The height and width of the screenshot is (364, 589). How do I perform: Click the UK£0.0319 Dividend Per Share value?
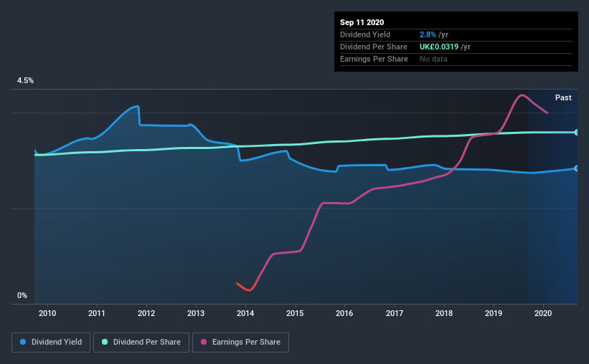point(439,47)
